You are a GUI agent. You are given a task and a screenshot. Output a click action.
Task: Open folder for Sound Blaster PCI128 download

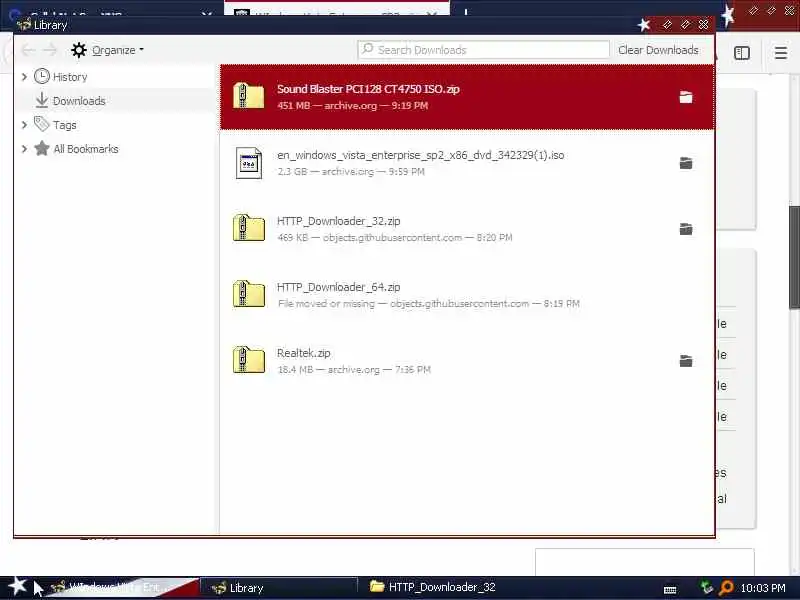(686, 97)
